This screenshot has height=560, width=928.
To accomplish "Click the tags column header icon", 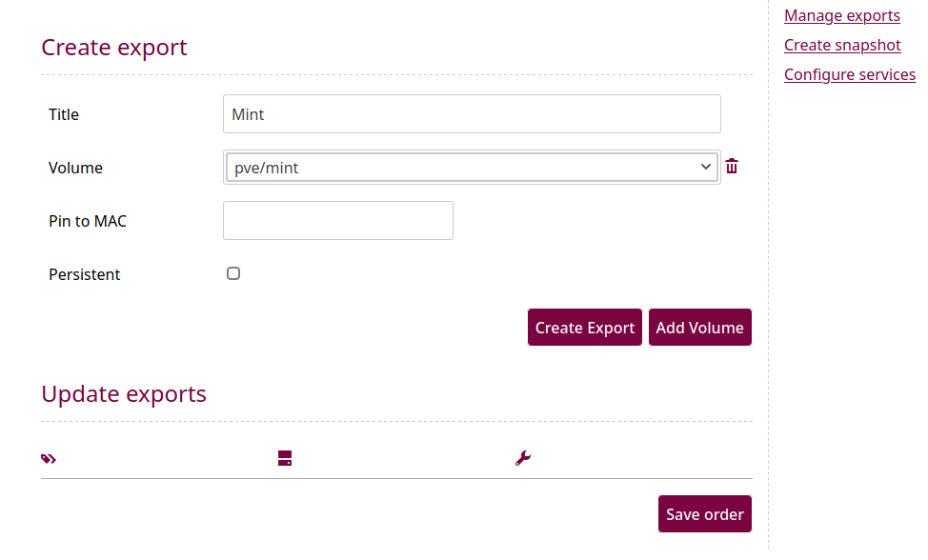I will pos(49,459).
